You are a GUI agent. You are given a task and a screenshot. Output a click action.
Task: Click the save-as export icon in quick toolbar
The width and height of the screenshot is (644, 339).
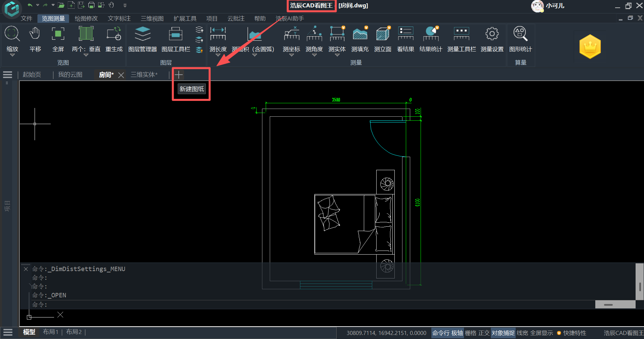coord(81,5)
